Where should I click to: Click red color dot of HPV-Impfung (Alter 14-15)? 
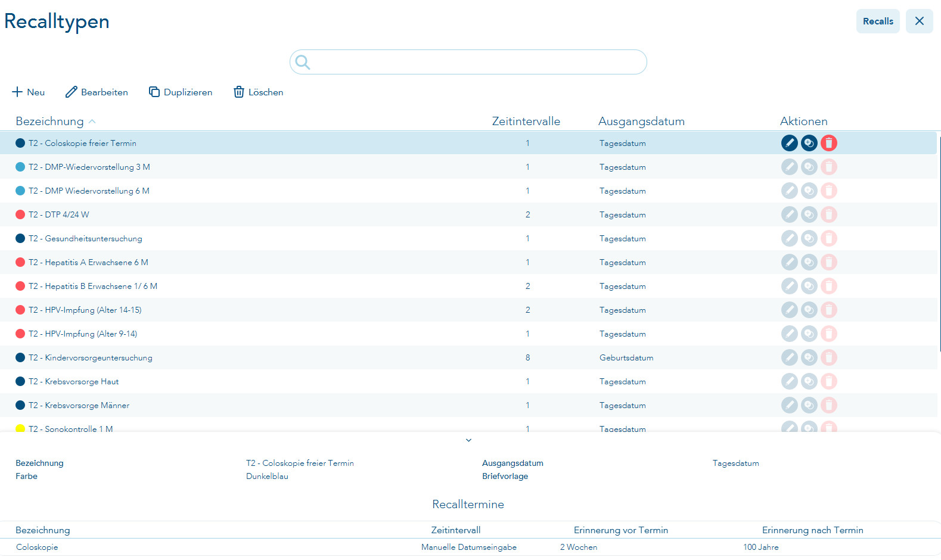tap(20, 310)
